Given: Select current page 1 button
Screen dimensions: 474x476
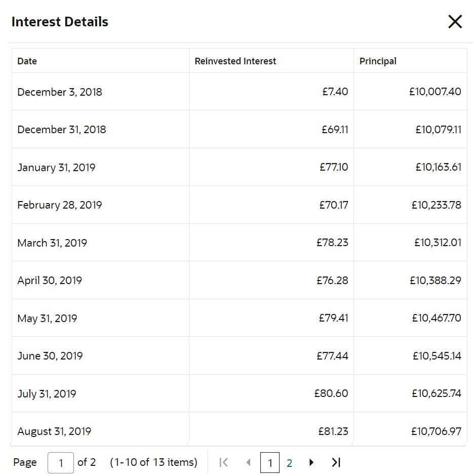Looking at the screenshot, I should pyautogui.click(x=270, y=463).
